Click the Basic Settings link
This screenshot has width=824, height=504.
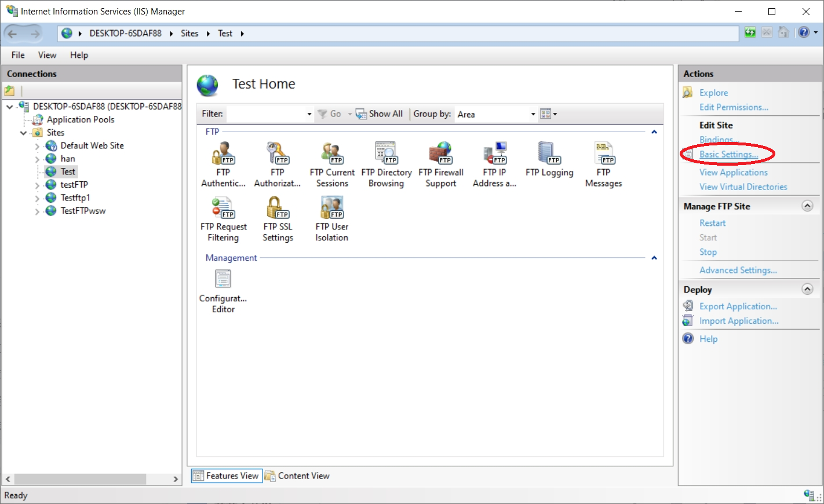pyautogui.click(x=728, y=154)
